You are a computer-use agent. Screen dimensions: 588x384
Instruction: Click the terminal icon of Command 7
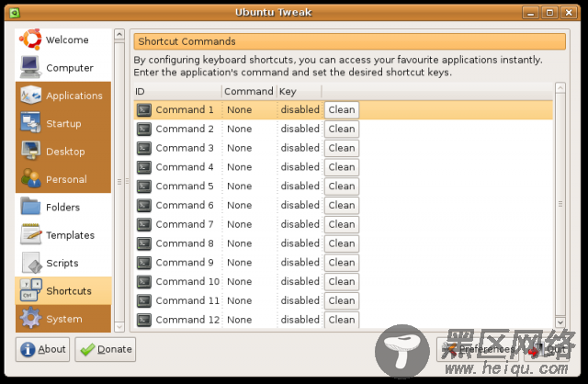coord(144,225)
